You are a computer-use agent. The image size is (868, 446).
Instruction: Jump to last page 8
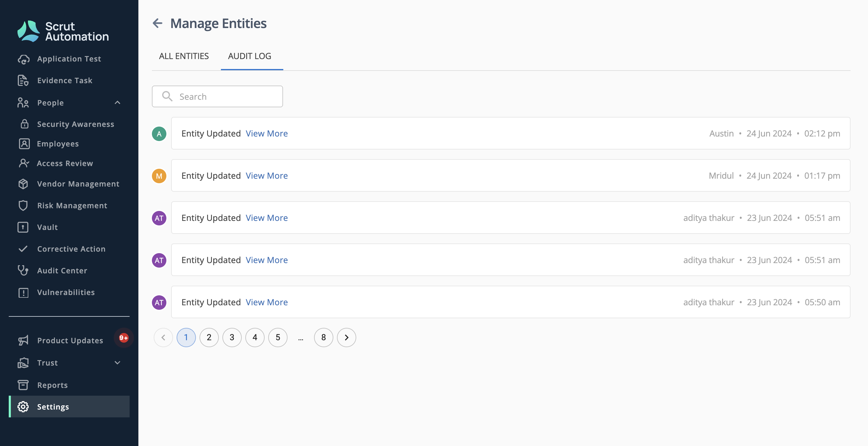pos(323,338)
